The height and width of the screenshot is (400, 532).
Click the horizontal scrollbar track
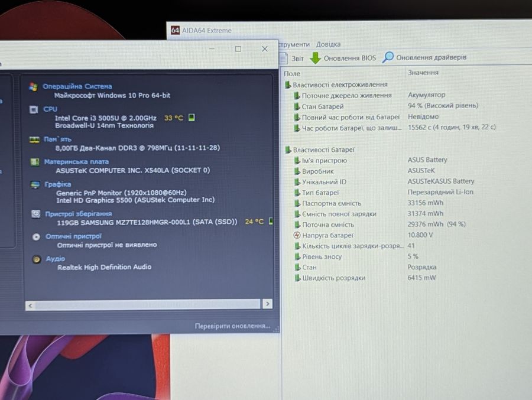tap(148, 304)
